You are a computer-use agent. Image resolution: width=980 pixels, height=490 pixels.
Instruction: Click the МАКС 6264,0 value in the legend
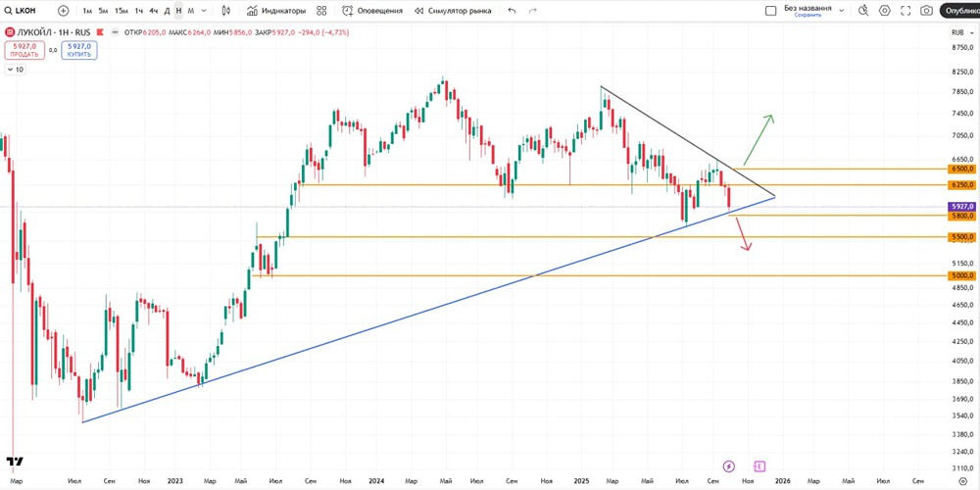tap(189, 32)
